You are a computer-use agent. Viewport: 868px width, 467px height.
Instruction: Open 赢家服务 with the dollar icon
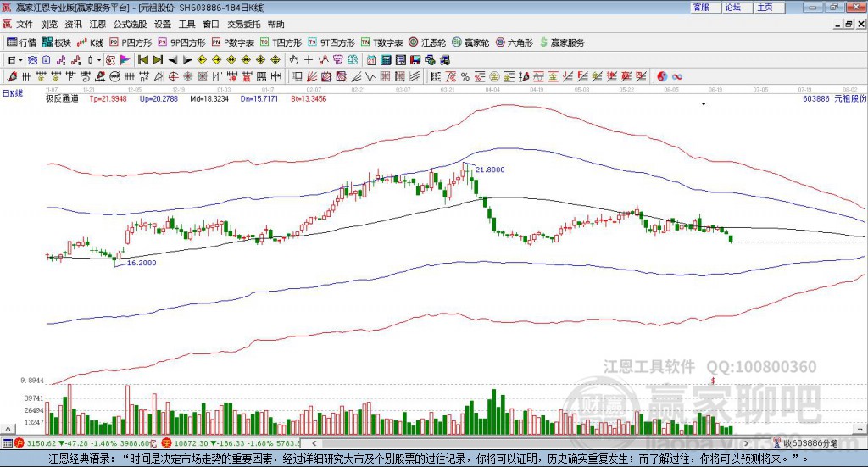pyautogui.click(x=562, y=42)
